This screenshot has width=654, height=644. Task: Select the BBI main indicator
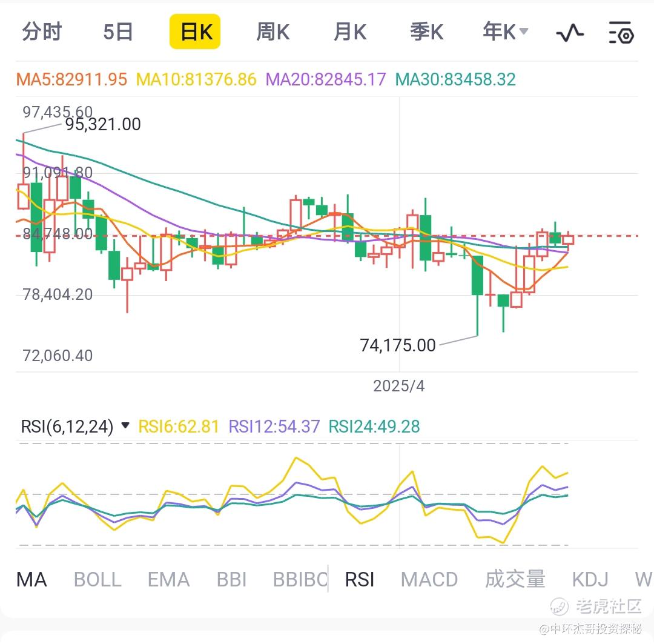click(231, 580)
